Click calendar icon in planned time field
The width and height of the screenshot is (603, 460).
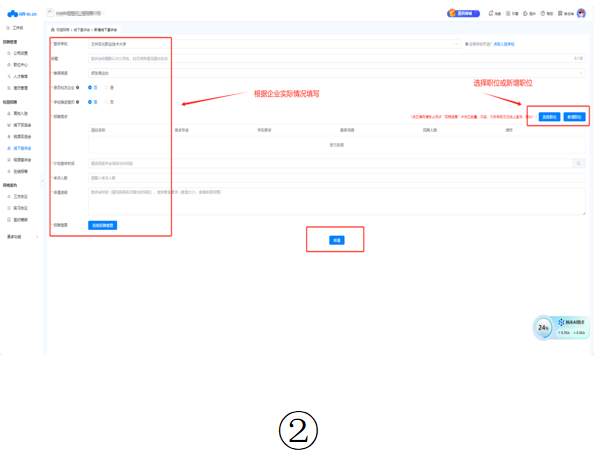coord(578,162)
